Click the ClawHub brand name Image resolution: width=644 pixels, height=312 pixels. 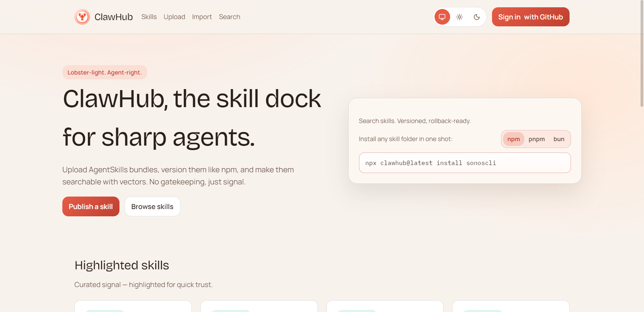click(x=114, y=17)
